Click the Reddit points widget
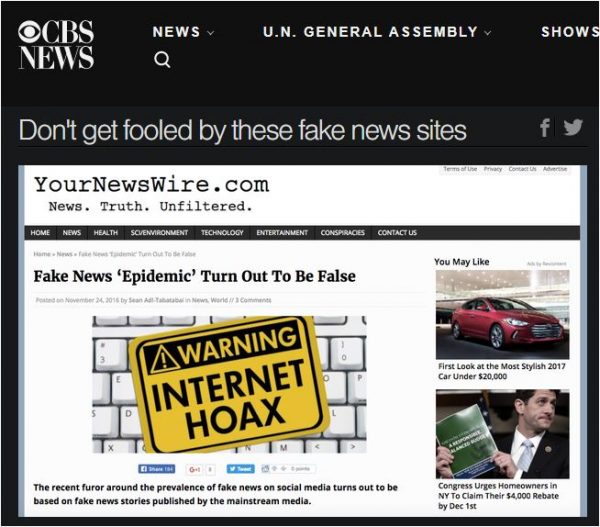The height and width of the screenshot is (527, 600). coord(288,468)
